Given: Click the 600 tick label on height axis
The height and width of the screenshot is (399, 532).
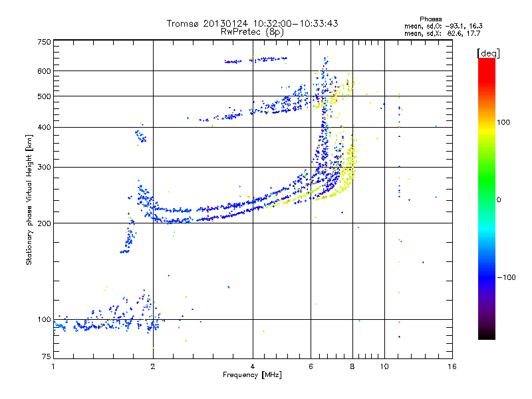Looking at the screenshot, I should point(44,71).
